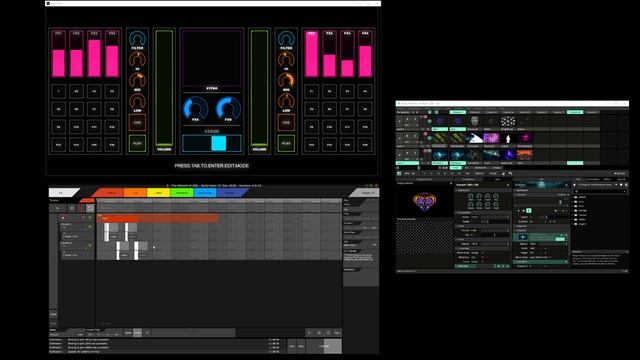Open the light blue tab in the timeline window

[205, 192]
